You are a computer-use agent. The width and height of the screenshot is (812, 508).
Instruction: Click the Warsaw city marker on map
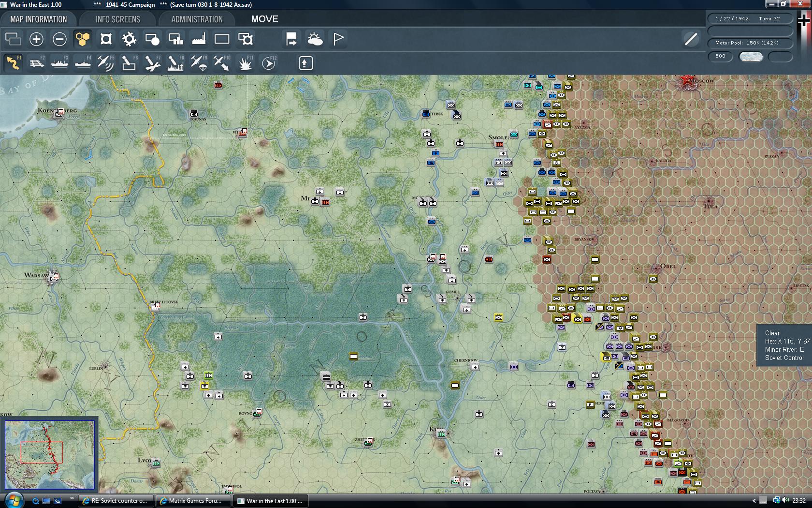coord(54,277)
